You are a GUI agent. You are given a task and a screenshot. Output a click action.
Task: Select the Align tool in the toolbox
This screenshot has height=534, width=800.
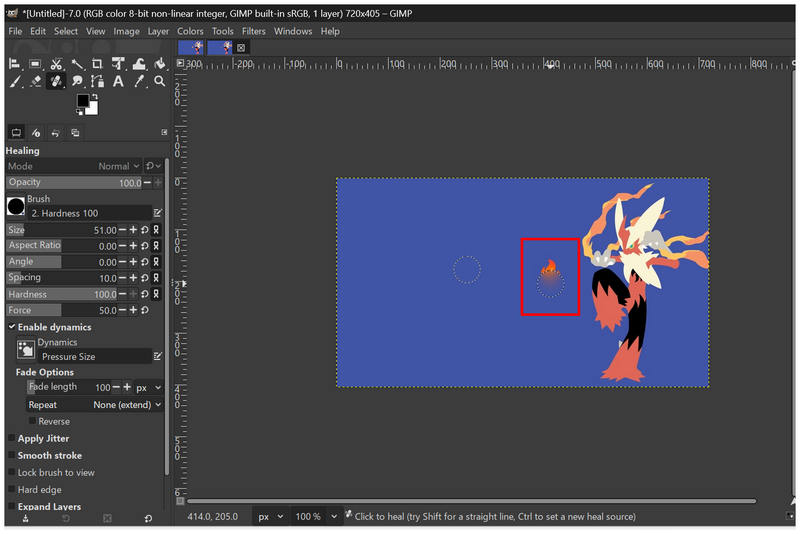(x=15, y=64)
